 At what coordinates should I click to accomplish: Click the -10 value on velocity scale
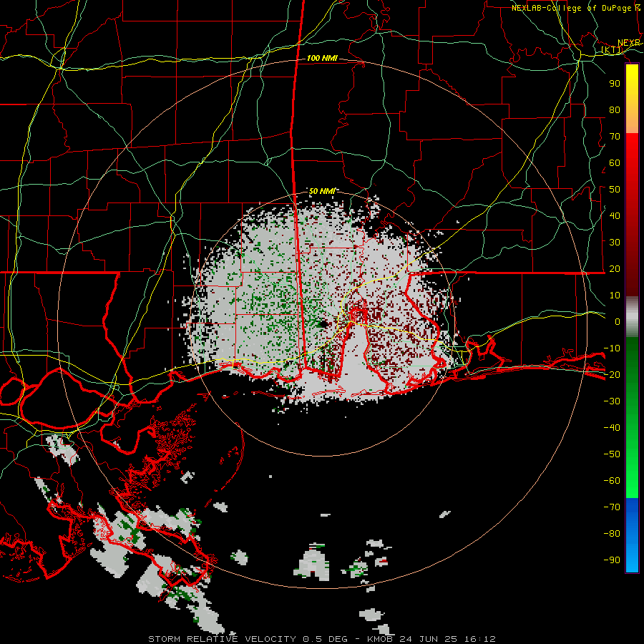point(612,348)
